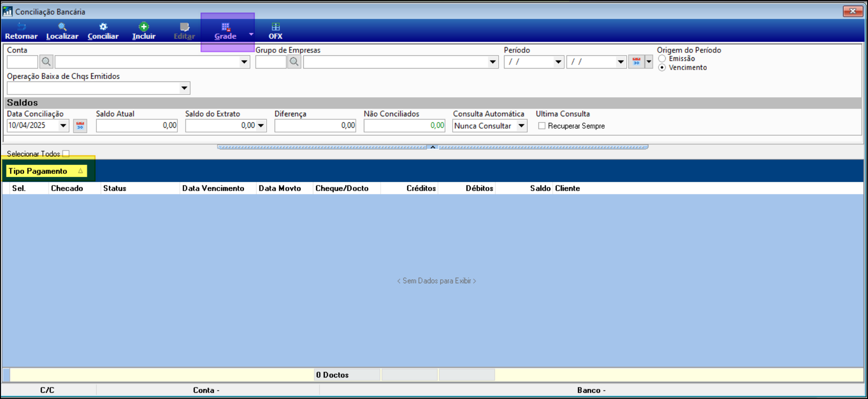Click the Conciliação Bancária window icon
This screenshot has height=399, width=868.
(x=8, y=11)
